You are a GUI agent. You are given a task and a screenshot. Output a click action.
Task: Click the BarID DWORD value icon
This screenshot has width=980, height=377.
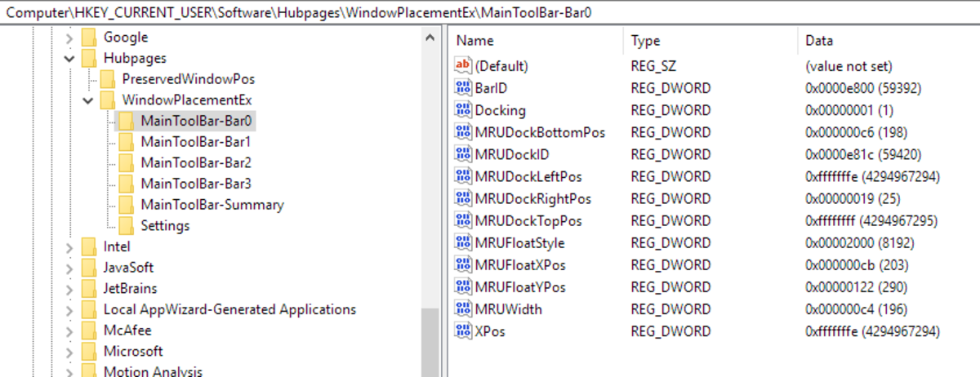coord(463,88)
